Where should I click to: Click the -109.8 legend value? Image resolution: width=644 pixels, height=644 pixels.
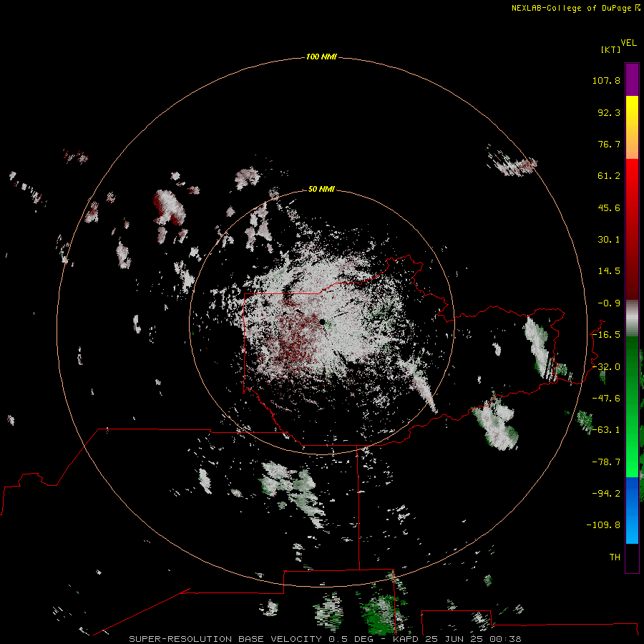(603, 525)
